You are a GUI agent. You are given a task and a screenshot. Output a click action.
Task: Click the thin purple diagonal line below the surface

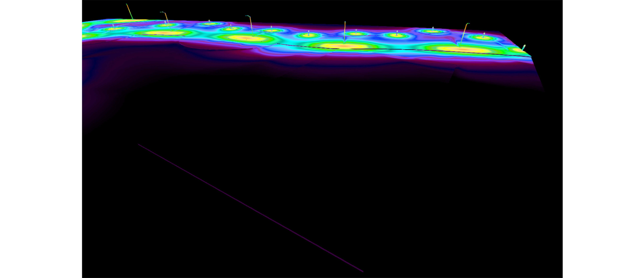(x=250, y=208)
